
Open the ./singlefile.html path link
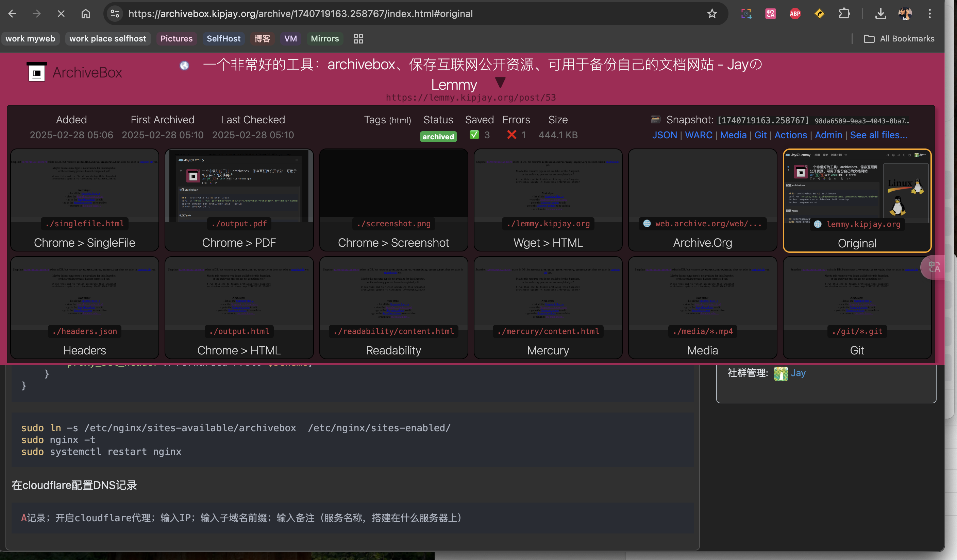pos(85,224)
